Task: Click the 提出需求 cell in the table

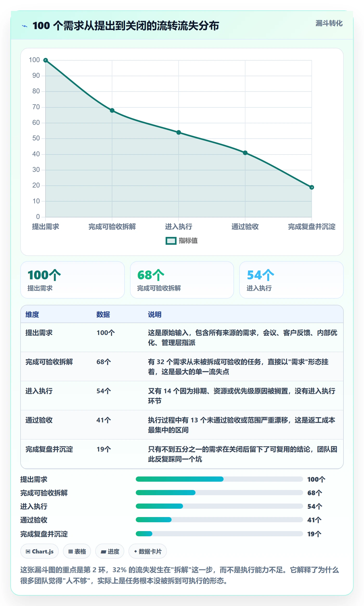Action: (39, 333)
